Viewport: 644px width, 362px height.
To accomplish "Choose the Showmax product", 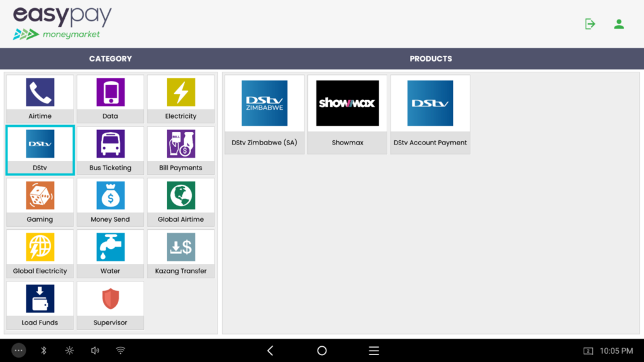I will (x=347, y=114).
